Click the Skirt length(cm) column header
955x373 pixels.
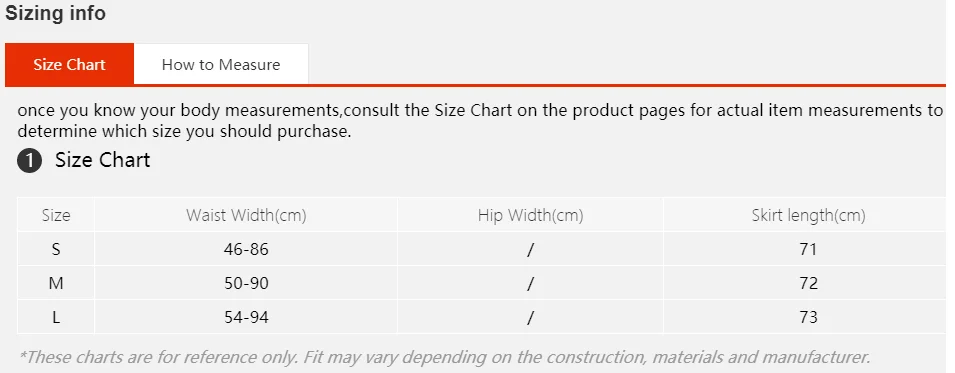point(808,215)
